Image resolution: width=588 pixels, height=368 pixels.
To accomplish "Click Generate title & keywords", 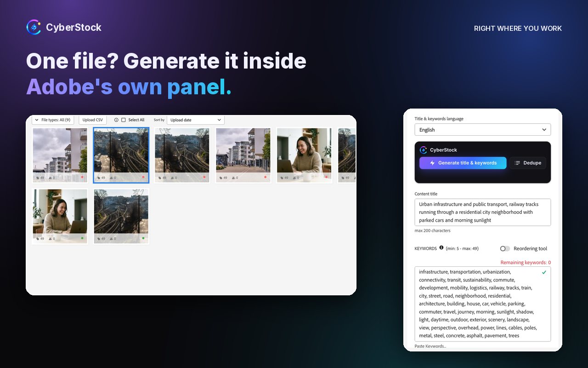I will coord(463,163).
